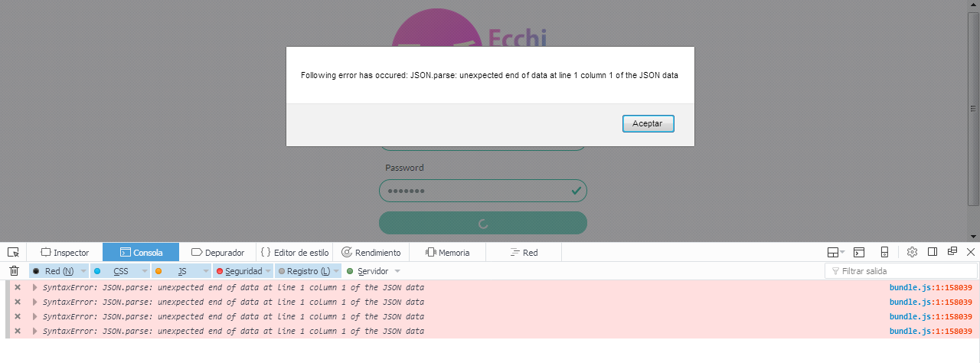Open devtools in separate window icon
980x363 pixels.
[x=952, y=252]
